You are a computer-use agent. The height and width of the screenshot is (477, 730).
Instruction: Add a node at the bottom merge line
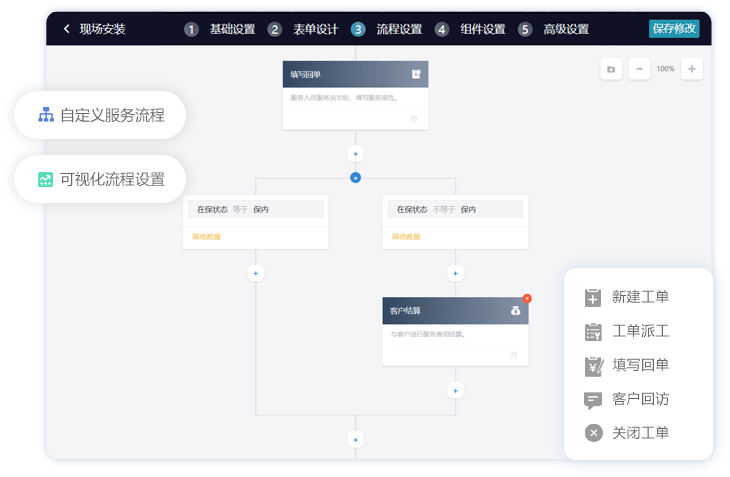pos(356,440)
